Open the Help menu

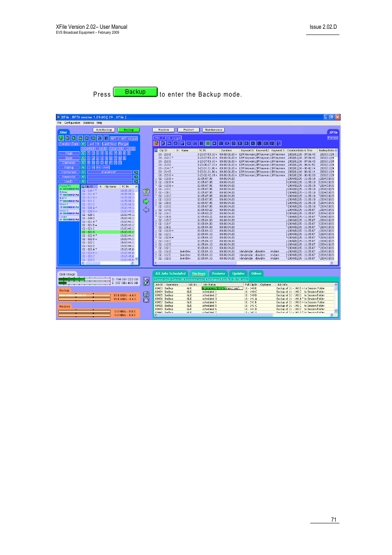tap(99, 123)
